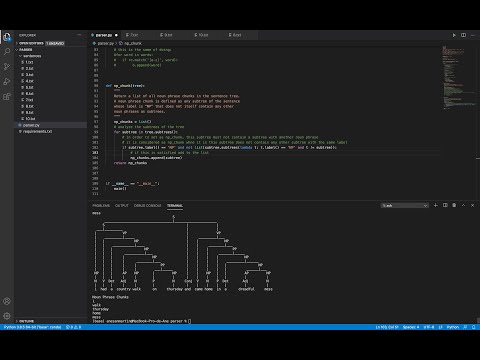The height and width of the screenshot is (360, 480).
Task: Click the unsaved dot on parser.py tab
Action: [116, 35]
